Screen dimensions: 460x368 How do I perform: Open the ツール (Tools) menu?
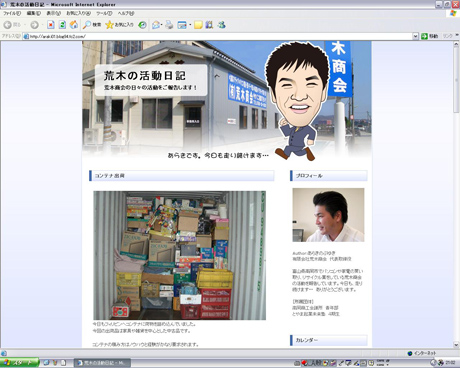[x=104, y=13]
